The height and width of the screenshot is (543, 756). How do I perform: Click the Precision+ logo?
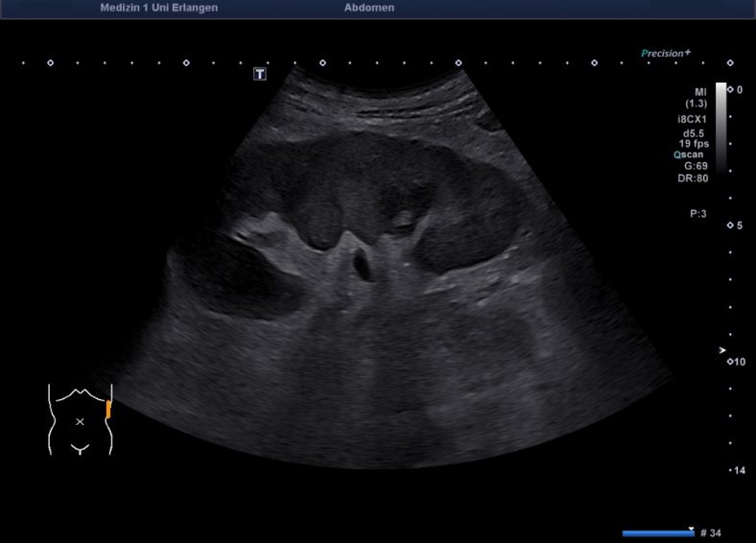click(x=666, y=54)
